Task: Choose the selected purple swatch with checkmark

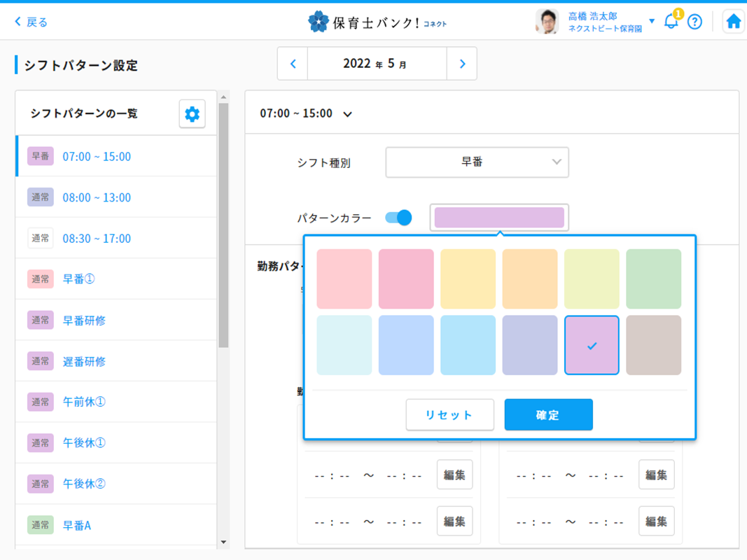Action: coord(592,345)
